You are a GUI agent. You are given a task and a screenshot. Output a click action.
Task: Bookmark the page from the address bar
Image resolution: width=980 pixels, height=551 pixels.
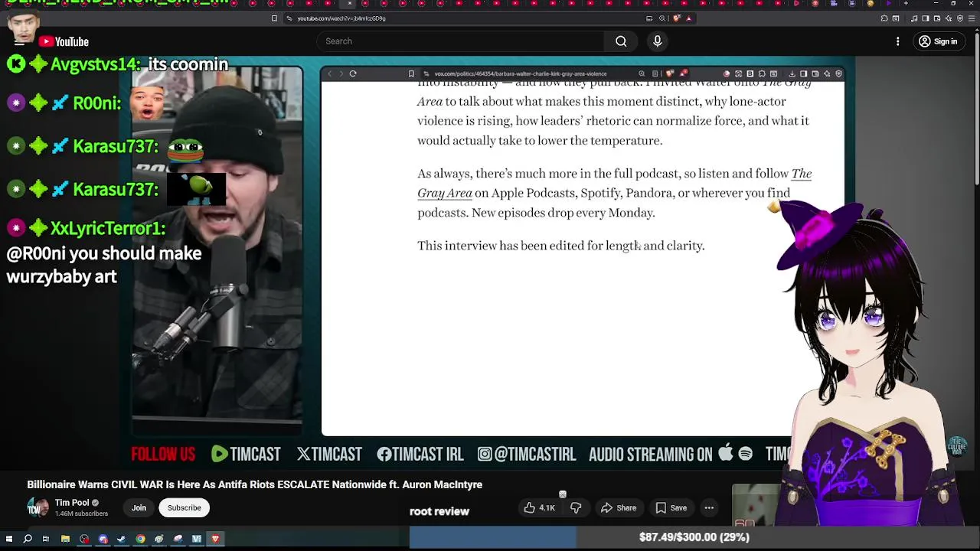coord(274,18)
